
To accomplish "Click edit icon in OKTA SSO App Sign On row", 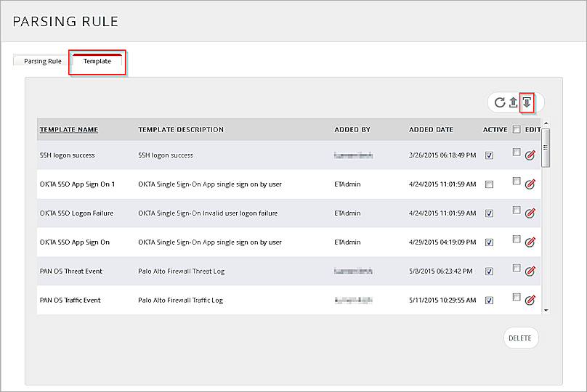I will [x=530, y=242].
